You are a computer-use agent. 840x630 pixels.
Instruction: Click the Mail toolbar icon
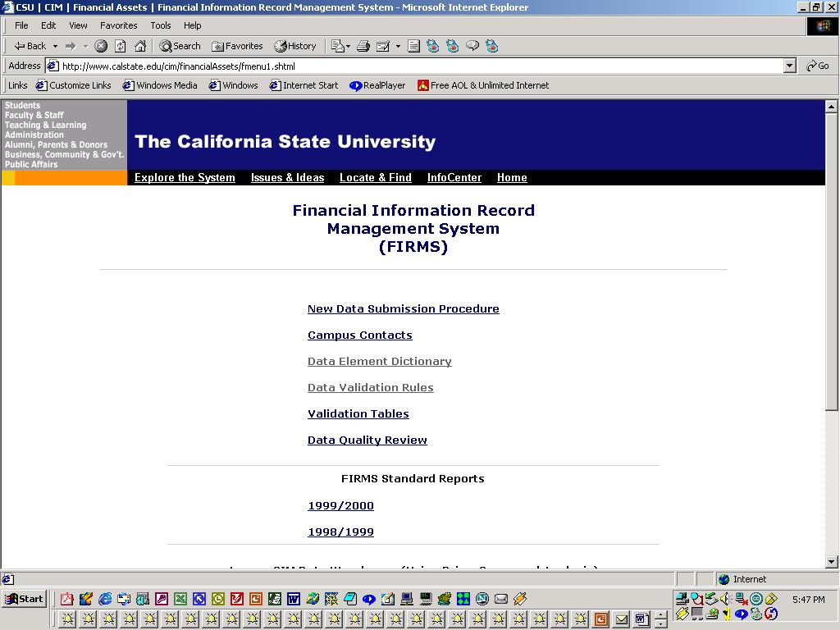[337, 46]
